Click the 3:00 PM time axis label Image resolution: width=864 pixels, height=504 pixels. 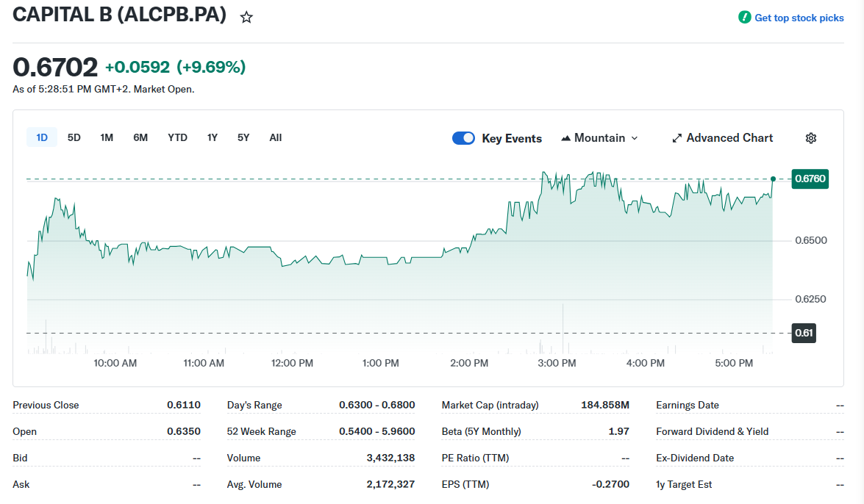pyautogui.click(x=557, y=363)
